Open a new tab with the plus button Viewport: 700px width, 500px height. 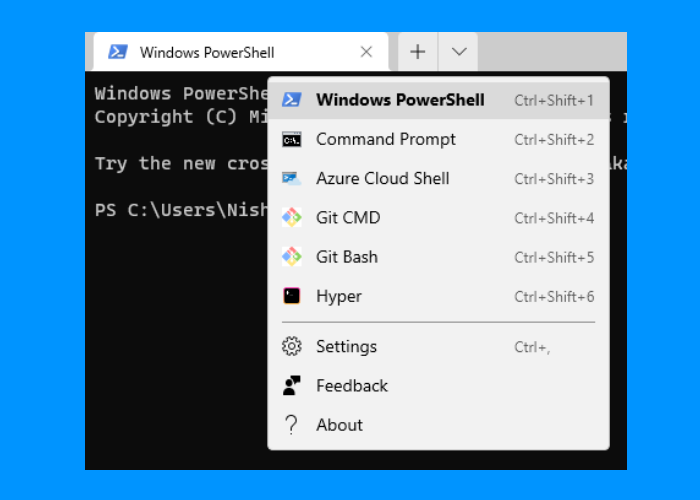point(418,52)
